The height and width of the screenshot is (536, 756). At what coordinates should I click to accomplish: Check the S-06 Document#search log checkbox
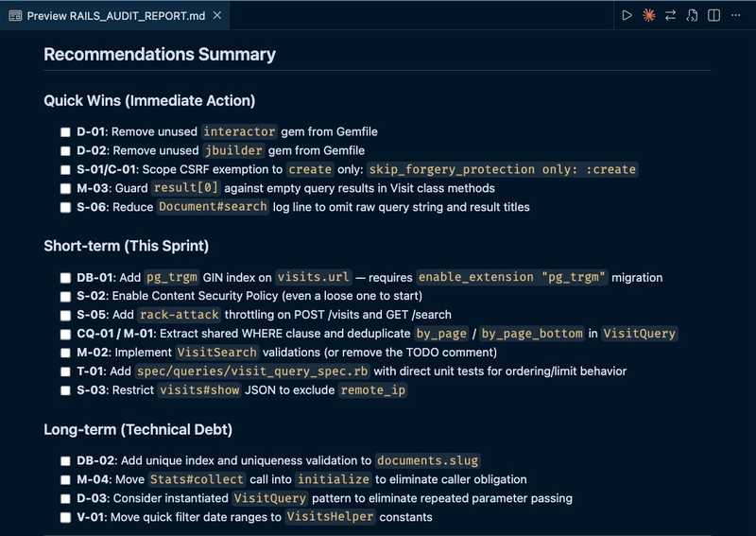pos(65,207)
